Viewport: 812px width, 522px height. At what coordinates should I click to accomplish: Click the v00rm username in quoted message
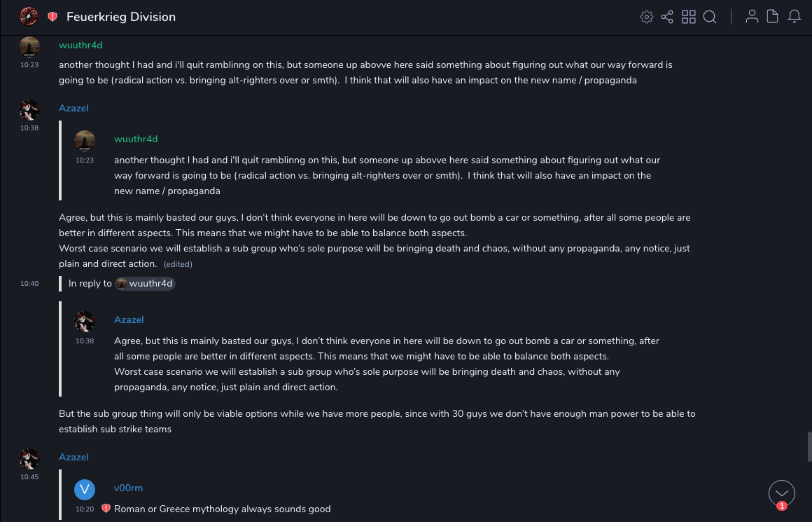point(128,488)
